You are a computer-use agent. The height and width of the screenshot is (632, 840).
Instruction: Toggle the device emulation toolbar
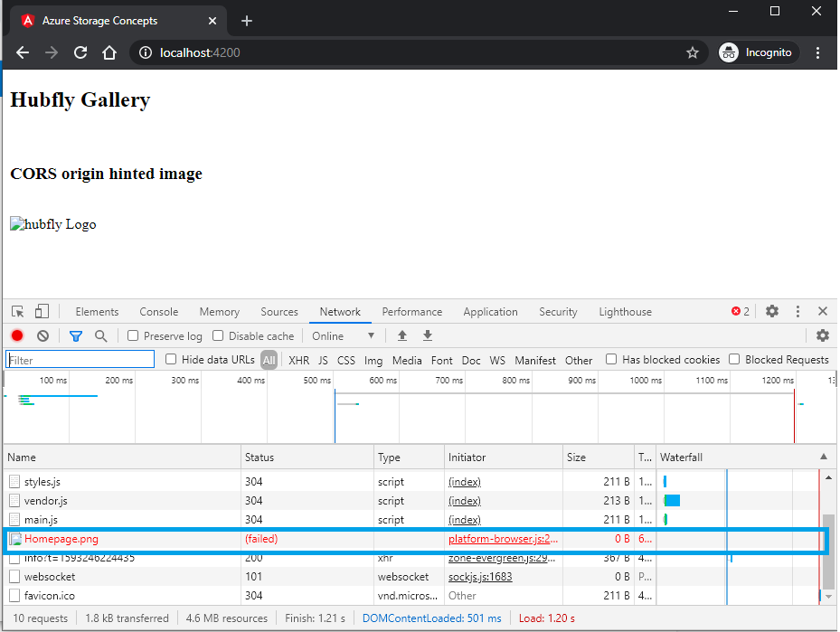(40, 311)
